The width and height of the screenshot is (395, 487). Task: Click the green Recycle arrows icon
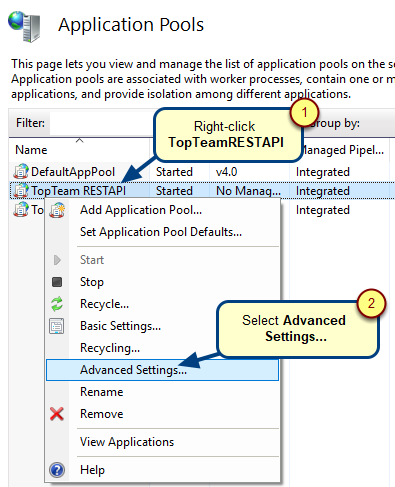tap(57, 304)
